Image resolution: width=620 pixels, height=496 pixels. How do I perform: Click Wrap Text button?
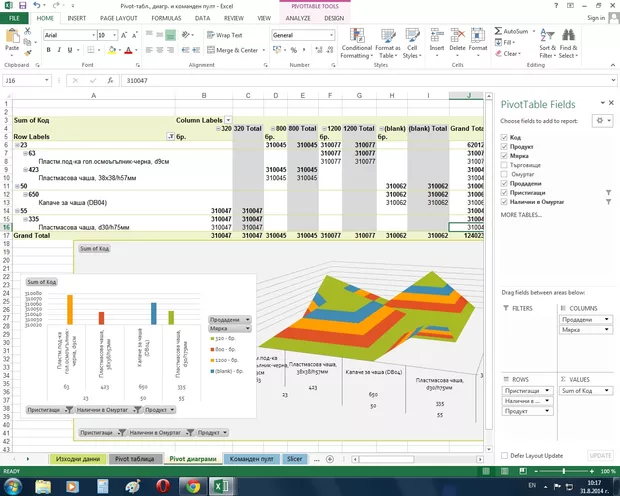pos(223,35)
